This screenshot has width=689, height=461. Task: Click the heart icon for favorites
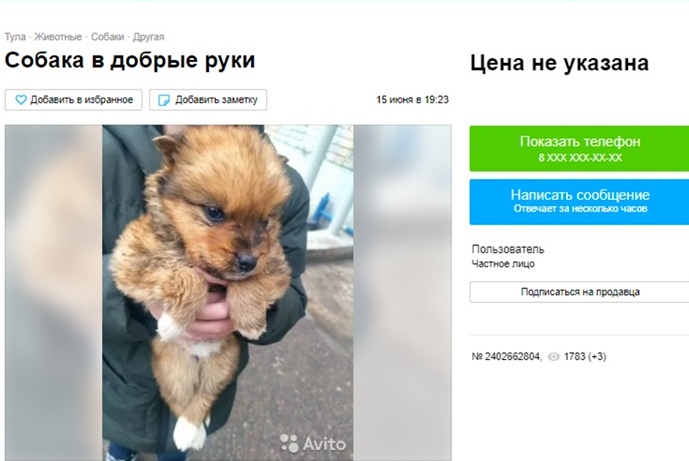click(x=21, y=100)
